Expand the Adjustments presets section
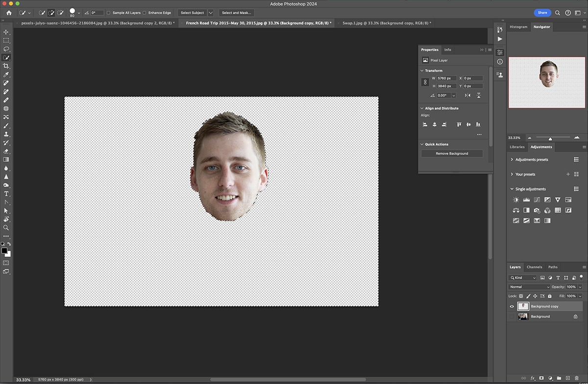The height and width of the screenshot is (384, 588). pos(512,159)
